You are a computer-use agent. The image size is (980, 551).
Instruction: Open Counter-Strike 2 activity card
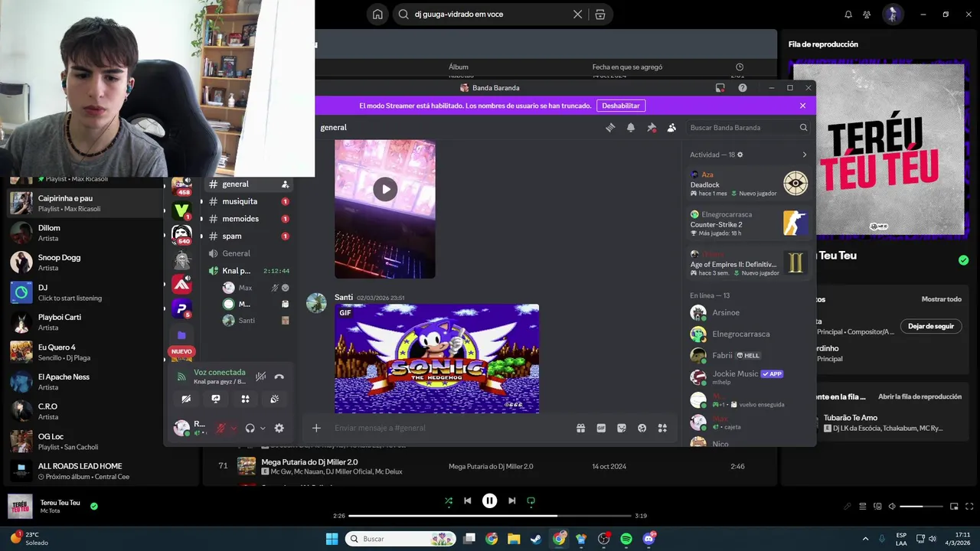(750, 223)
